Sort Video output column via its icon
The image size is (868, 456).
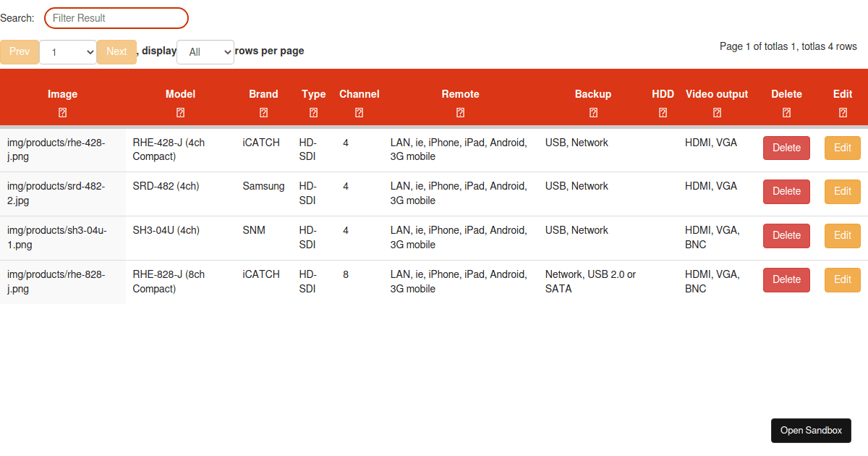coord(718,113)
